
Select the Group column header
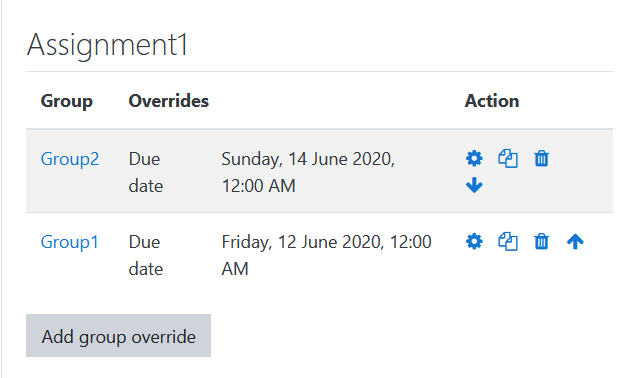pyautogui.click(x=67, y=101)
